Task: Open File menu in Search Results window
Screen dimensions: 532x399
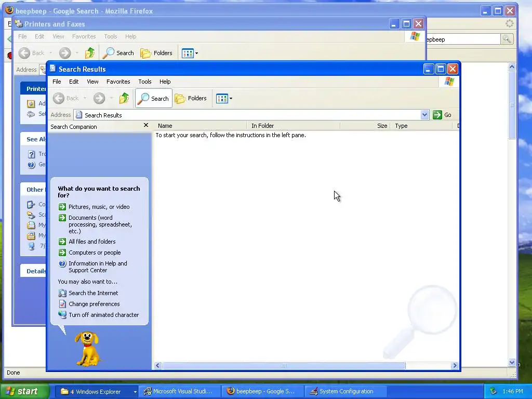Action: click(57, 82)
